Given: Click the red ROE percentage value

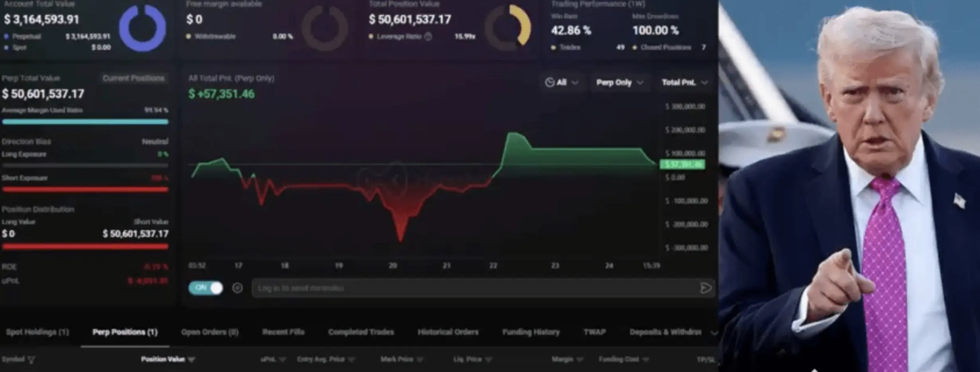Looking at the screenshot, I should coord(156,267).
